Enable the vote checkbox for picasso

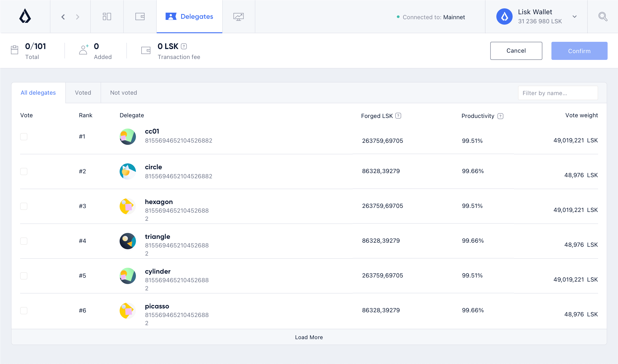point(24,310)
